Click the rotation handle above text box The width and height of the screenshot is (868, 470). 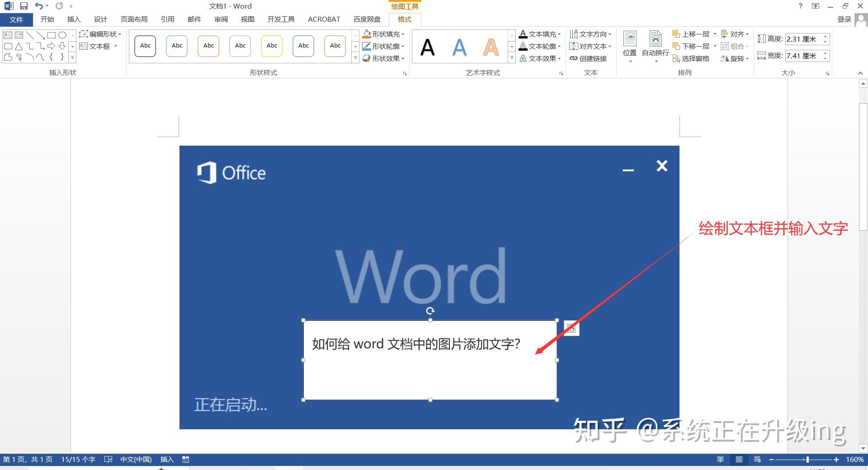coord(430,311)
